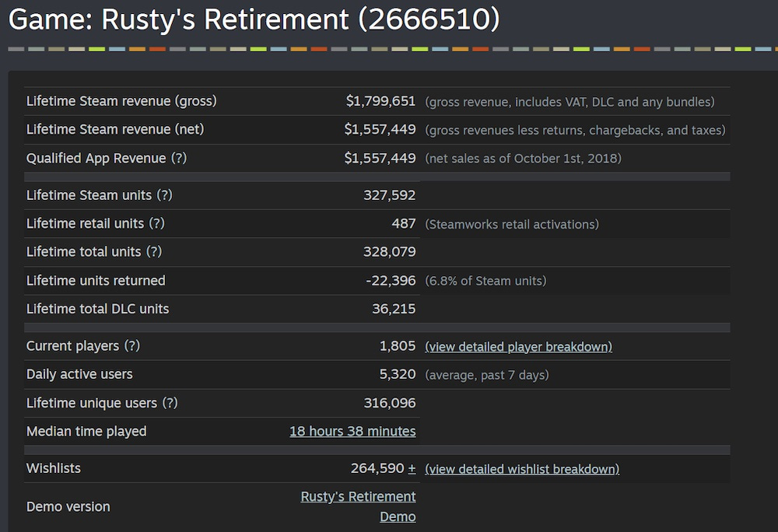
Task: Click the Demo link text
Action: [x=398, y=516]
